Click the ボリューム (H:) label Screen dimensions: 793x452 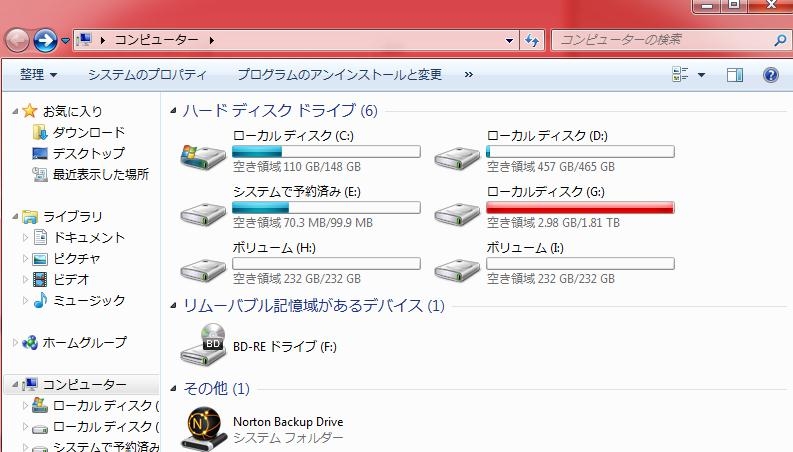(x=274, y=248)
